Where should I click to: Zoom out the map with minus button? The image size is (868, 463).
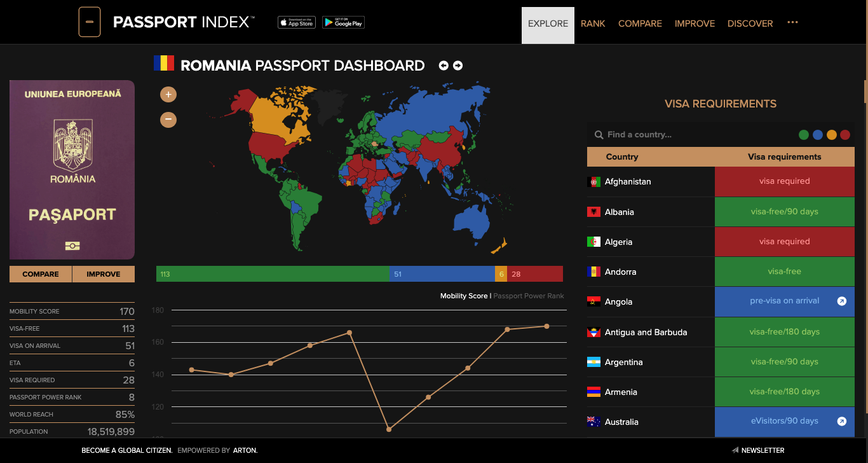(x=168, y=119)
